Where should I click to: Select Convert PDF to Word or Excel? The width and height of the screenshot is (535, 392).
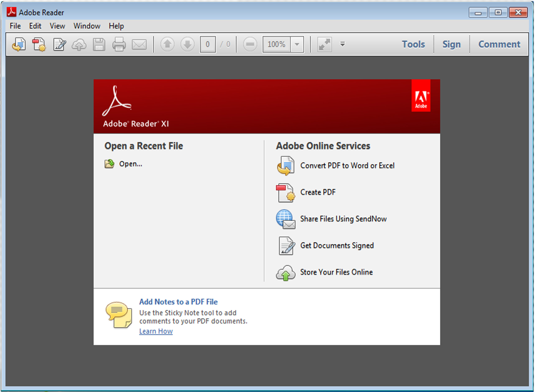pyautogui.click(x=347, y=165)
